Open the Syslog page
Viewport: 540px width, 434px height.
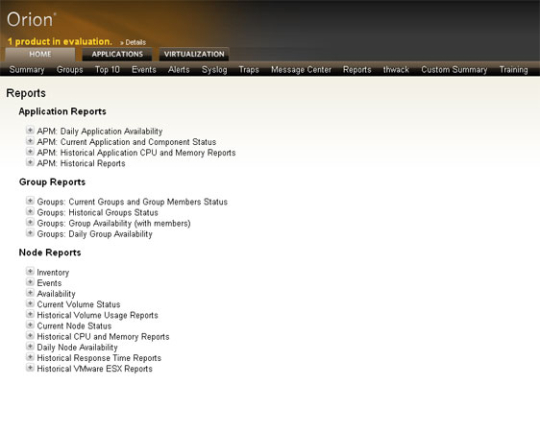click(x=214, y=70)
